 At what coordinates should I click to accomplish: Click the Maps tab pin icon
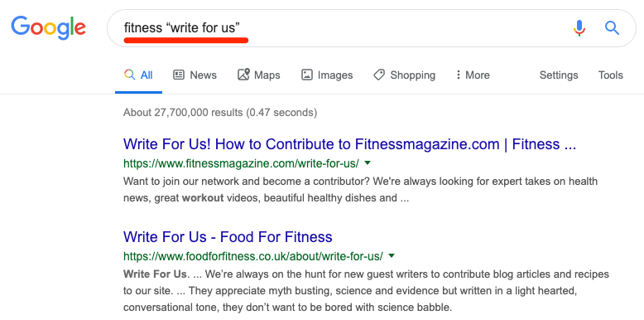tap(243, 75)
